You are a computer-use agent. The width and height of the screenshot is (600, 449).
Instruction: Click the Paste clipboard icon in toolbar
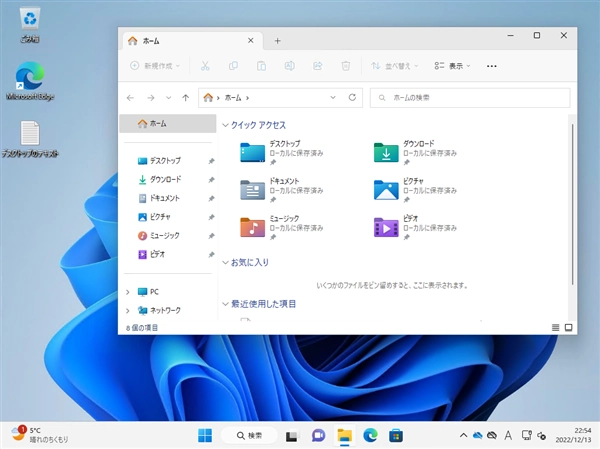coord(261,66)
